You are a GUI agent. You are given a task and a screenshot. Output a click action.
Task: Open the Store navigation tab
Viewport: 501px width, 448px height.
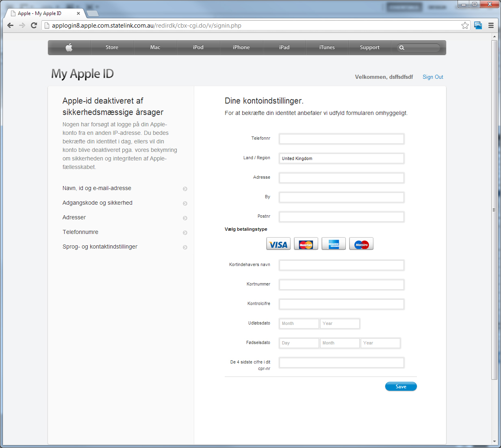pos(112,48)
